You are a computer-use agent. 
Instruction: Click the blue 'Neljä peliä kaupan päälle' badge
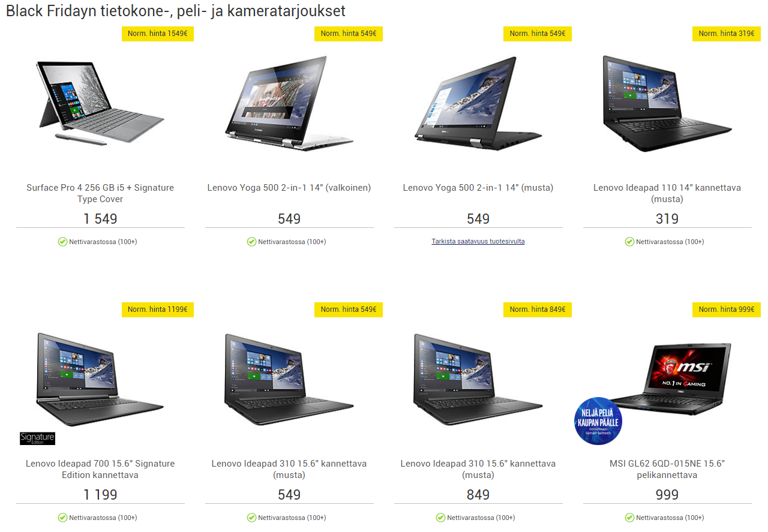[598, 421]
